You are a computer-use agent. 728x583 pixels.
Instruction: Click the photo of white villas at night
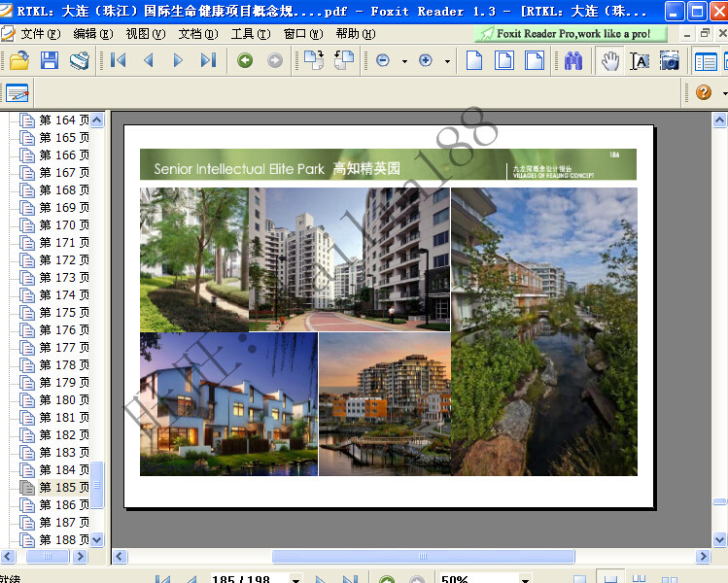pos(228,404)
